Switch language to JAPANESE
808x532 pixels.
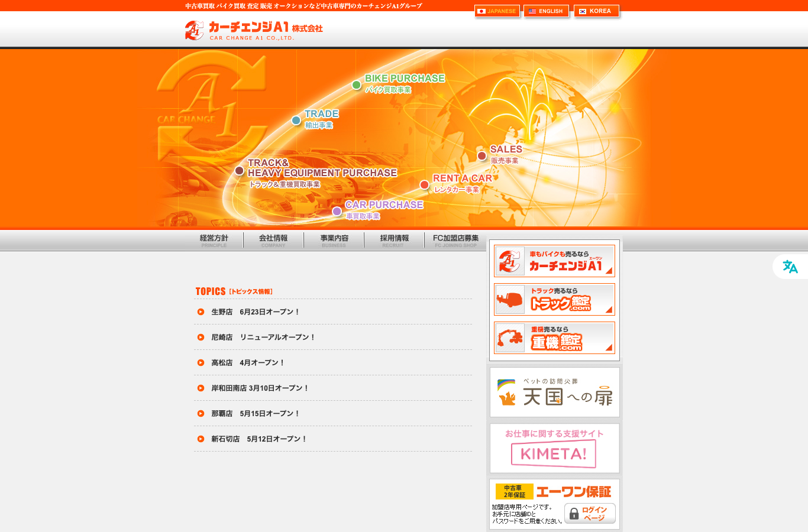(497, 11)
